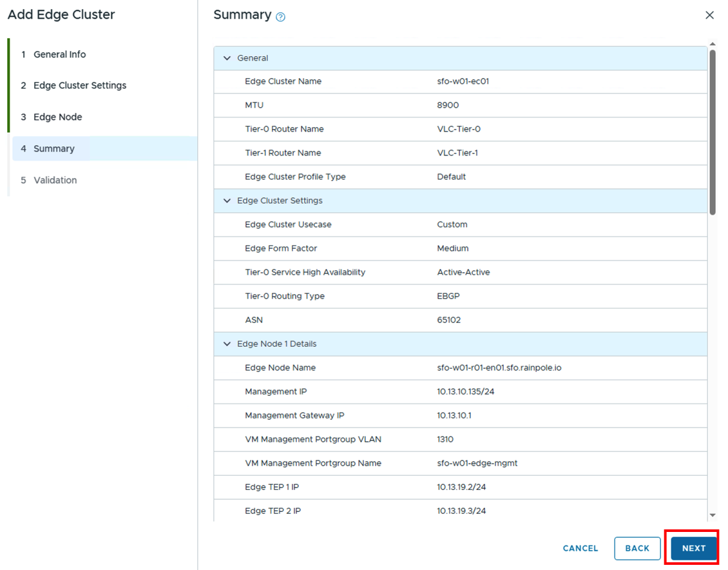Screen dimensions: 728x570
Task: Select the Edge Cluster Name value sfo-w01-ec01
Action: pos(461,81)
